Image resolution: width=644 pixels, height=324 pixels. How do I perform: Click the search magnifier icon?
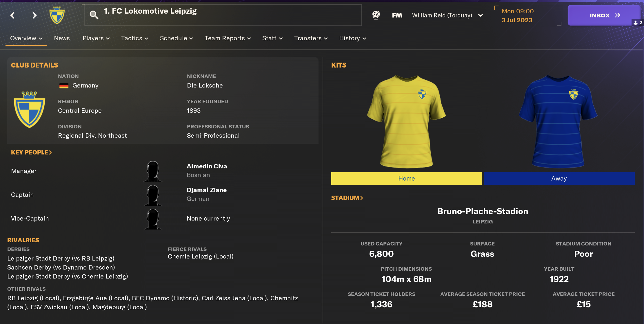(94, 15)
